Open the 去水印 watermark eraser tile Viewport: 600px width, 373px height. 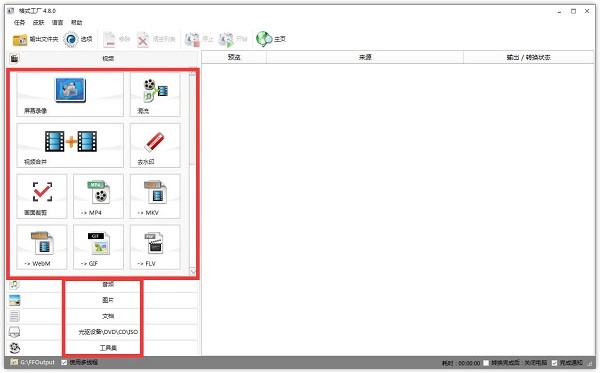point(155,145)
